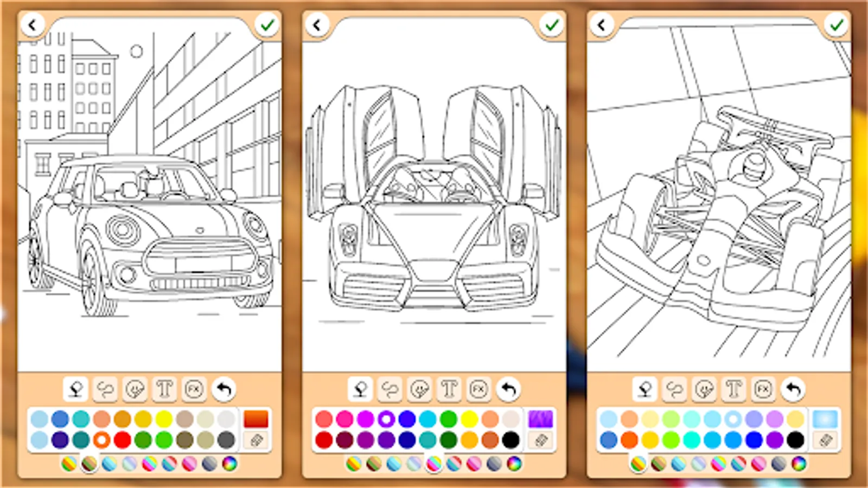
Task: Undo the last action on the race car page
Action: click(x=793, y=389)
